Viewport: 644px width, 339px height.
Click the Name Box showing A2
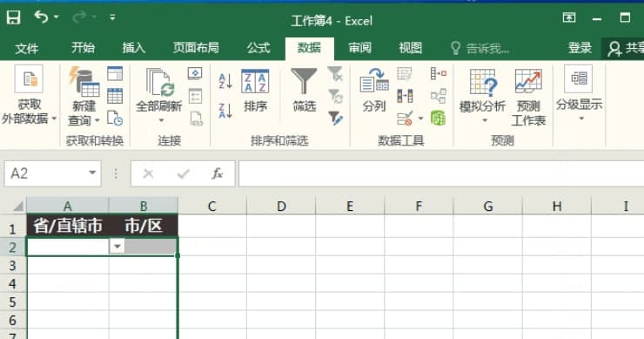click(x=46, y=173)
